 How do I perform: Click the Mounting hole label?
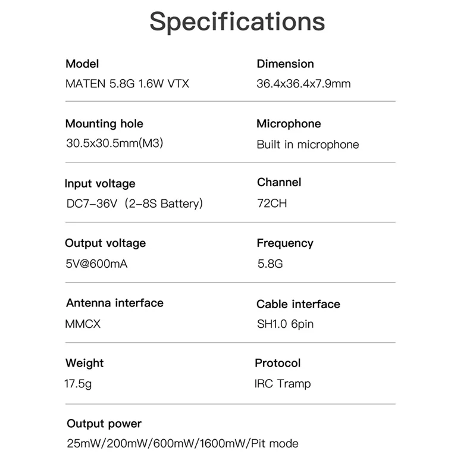pyautogui.click(x=104, y=124)
